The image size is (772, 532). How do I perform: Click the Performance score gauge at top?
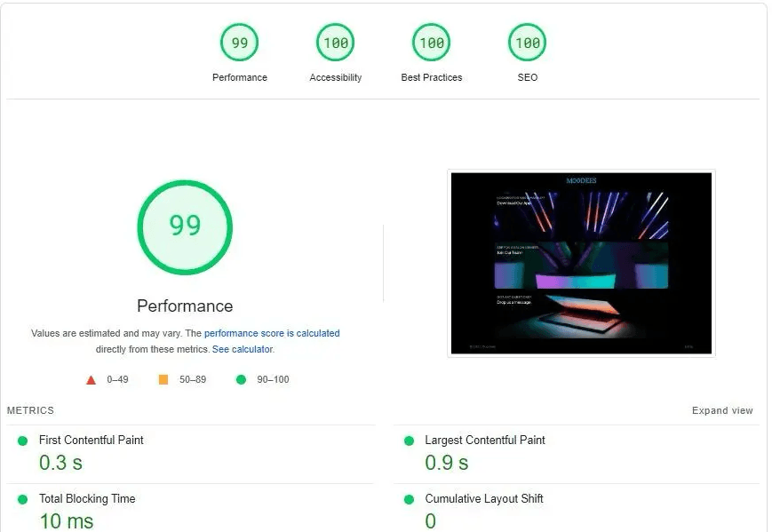pyautogui.click(x=240, y=43)
